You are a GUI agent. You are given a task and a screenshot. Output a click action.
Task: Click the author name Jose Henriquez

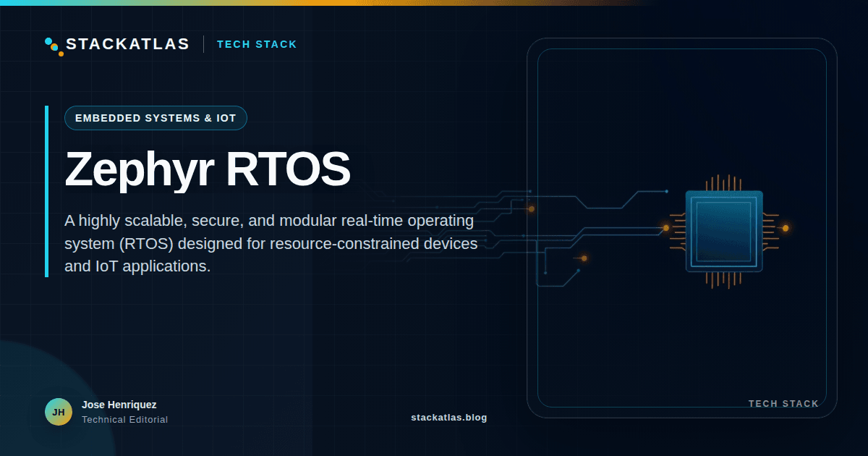119,405
